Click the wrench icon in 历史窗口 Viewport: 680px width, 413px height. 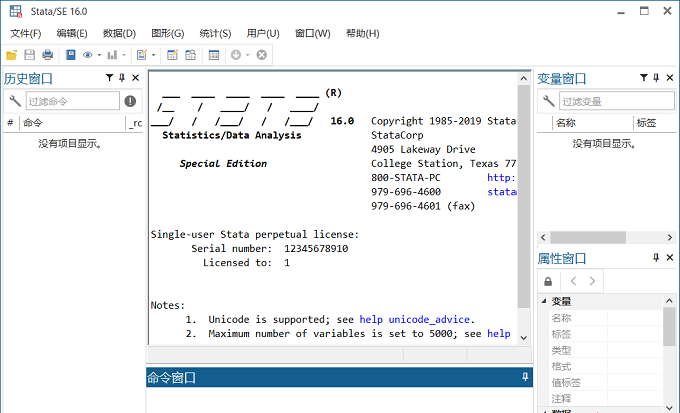click(15, 101)
